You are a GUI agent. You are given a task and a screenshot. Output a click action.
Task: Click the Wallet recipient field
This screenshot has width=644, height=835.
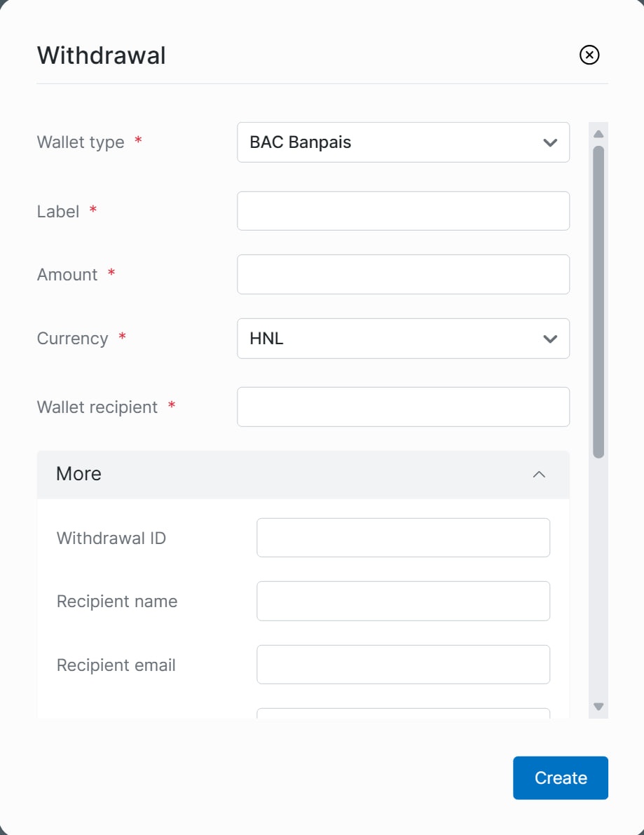point(403,407)
